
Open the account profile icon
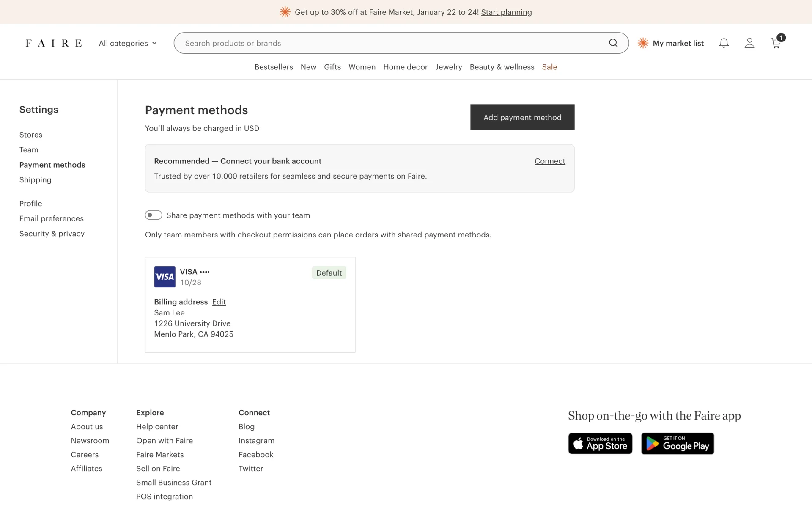pos(749,43)
